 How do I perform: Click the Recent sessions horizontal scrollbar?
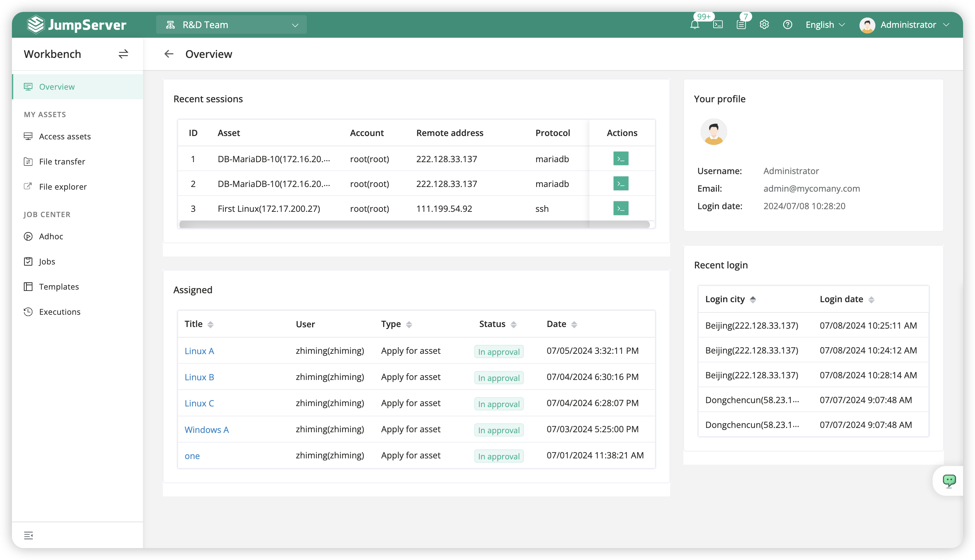414,224
